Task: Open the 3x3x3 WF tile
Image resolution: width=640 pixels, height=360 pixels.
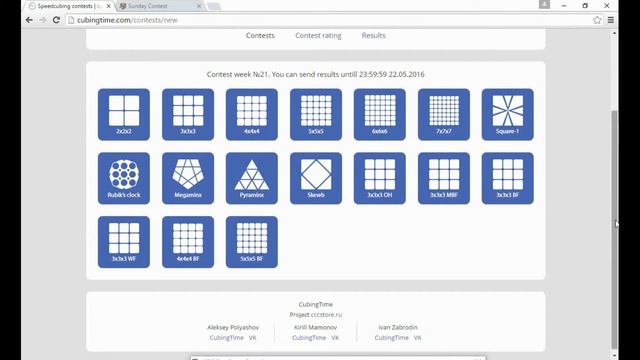Action: pos(124,242)
